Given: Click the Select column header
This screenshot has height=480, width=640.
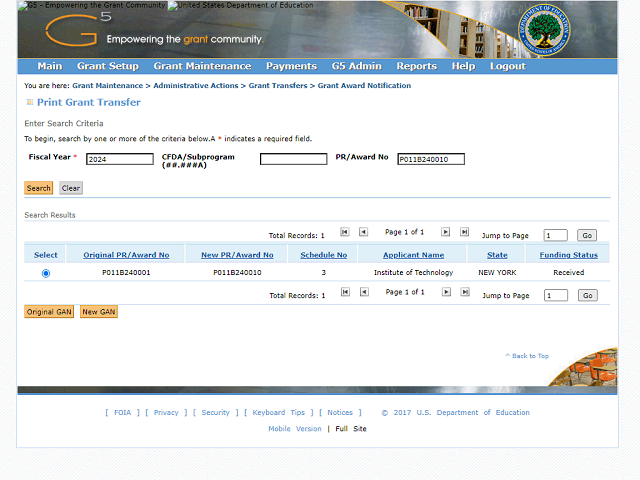Looking at the screenshot, I should (46, 255).
